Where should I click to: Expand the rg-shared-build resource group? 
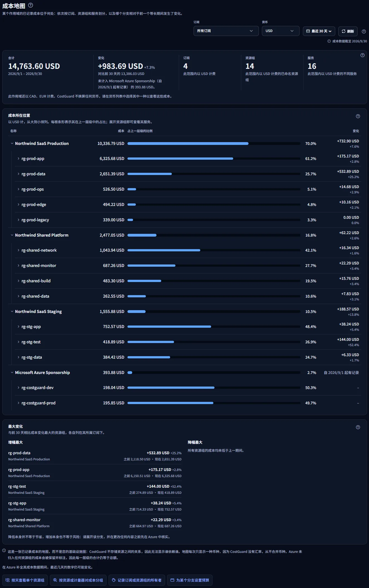pyautogui.click(x=18, y=281)
